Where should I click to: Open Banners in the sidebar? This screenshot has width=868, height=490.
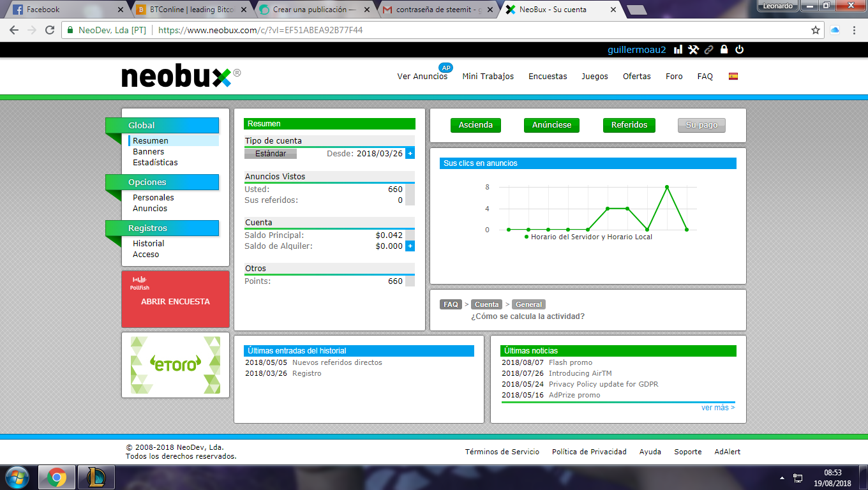[149, 152]
